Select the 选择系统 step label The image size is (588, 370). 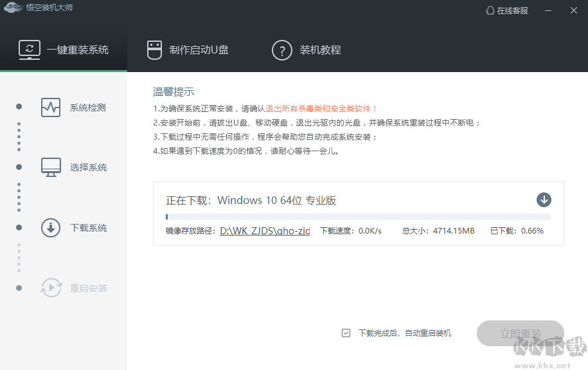89,167
